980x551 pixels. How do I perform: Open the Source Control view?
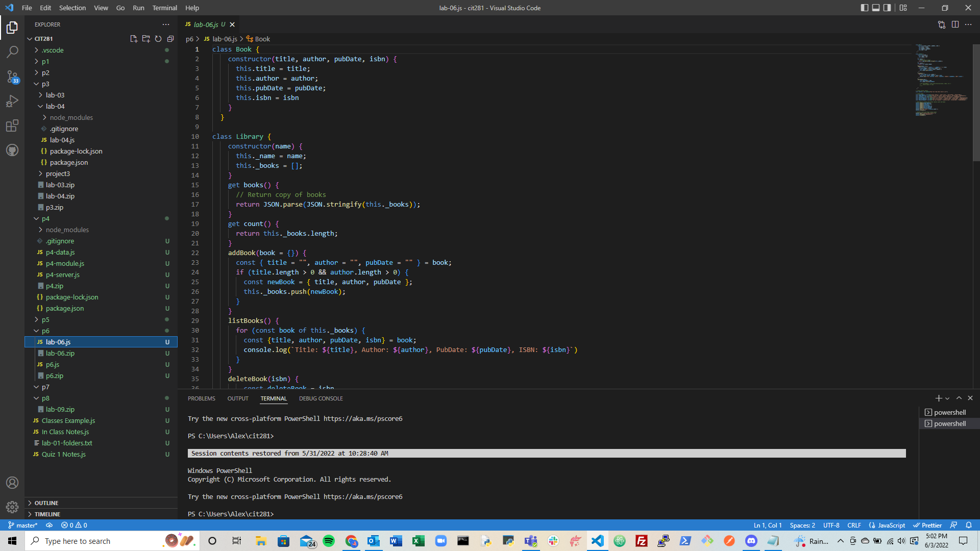[12, 77]
